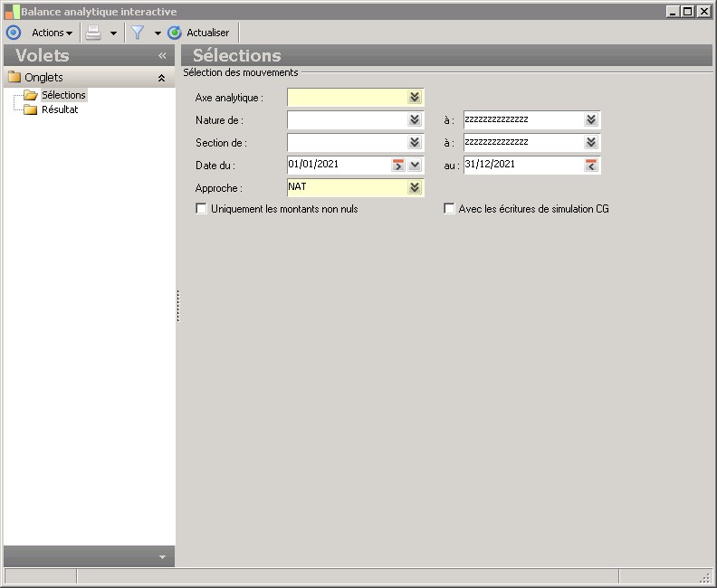Click the Date du input field
Screen dimensions: 717x588
tap(337, 165)
